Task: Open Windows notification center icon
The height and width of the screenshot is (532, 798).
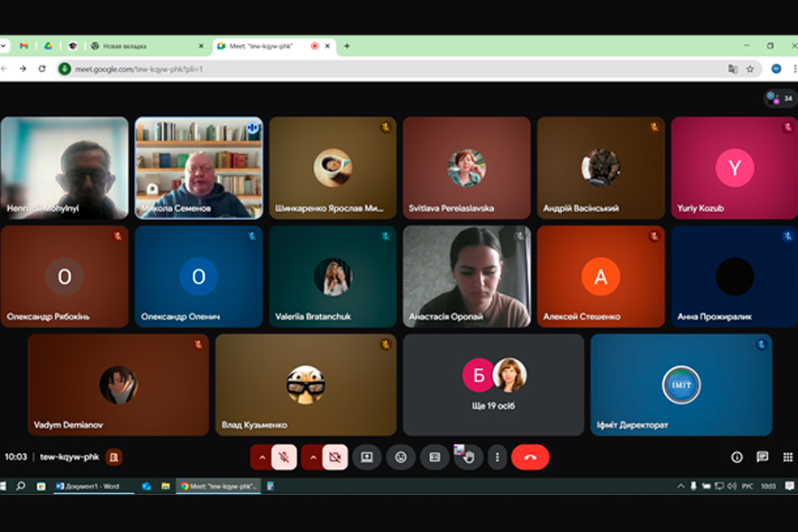Action: click(789, 486)
